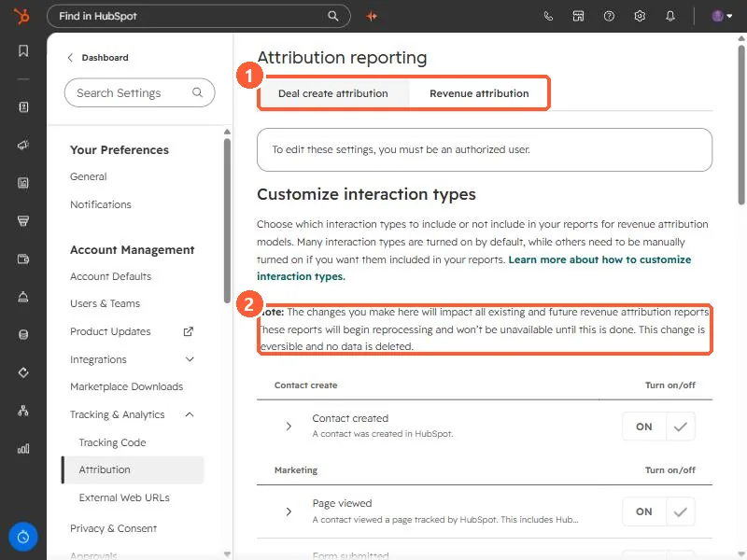This screenshot has width=747, height=560.
Task: Open Product Updates external link icon
Action: [189, 331]
